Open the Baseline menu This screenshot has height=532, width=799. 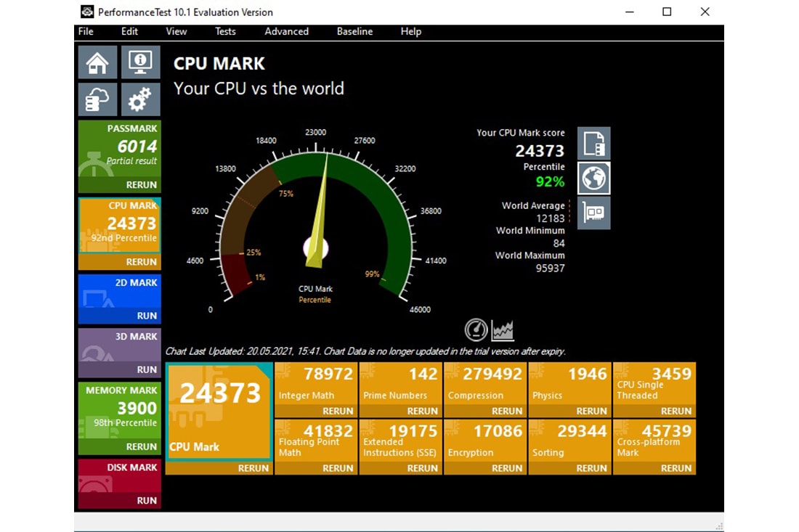[x=354, y=31]
